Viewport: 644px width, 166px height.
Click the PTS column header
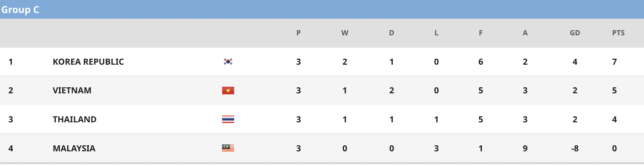coord(618,33)
